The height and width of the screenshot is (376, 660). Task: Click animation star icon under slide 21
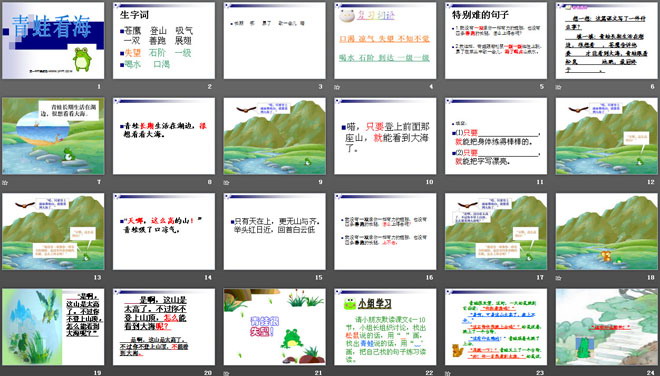(x=226, y=373)
